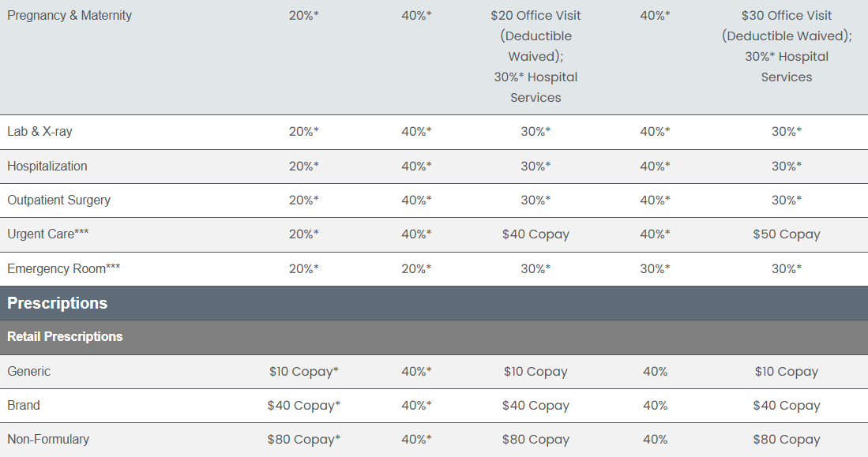868x457 pixels.
Task: Click the Prescriptions section header
Action: (x=57, y=303)
